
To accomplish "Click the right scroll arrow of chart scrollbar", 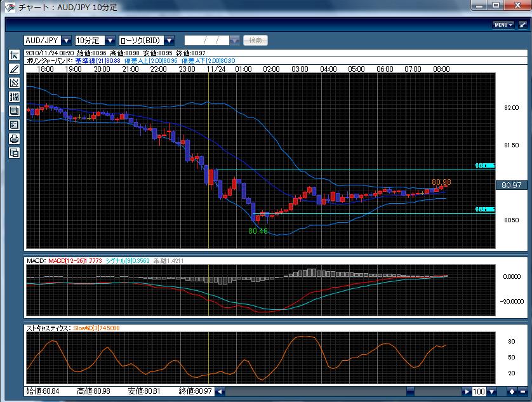I will [x=467, y=391].
